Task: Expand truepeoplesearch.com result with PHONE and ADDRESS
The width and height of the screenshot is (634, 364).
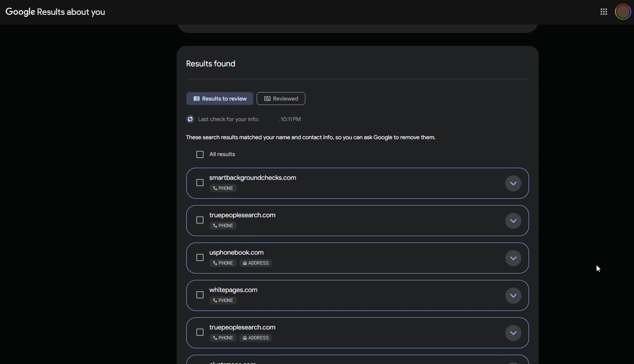Action: (513, 333)
